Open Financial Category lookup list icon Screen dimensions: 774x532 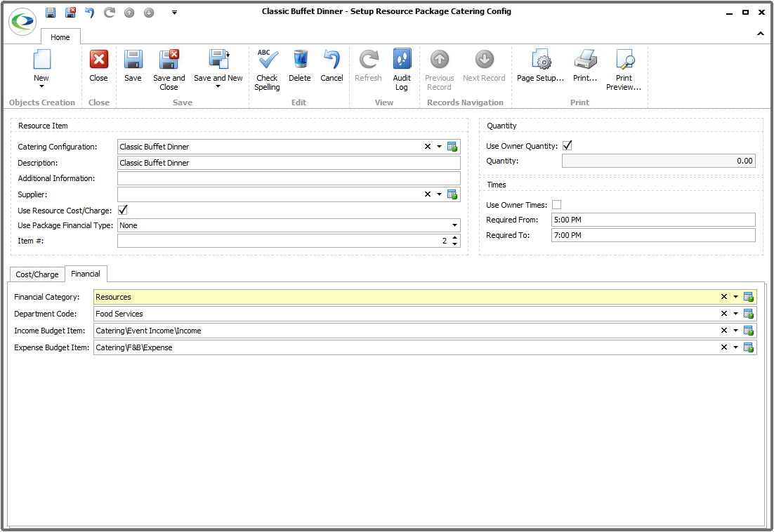click(748, 297)
